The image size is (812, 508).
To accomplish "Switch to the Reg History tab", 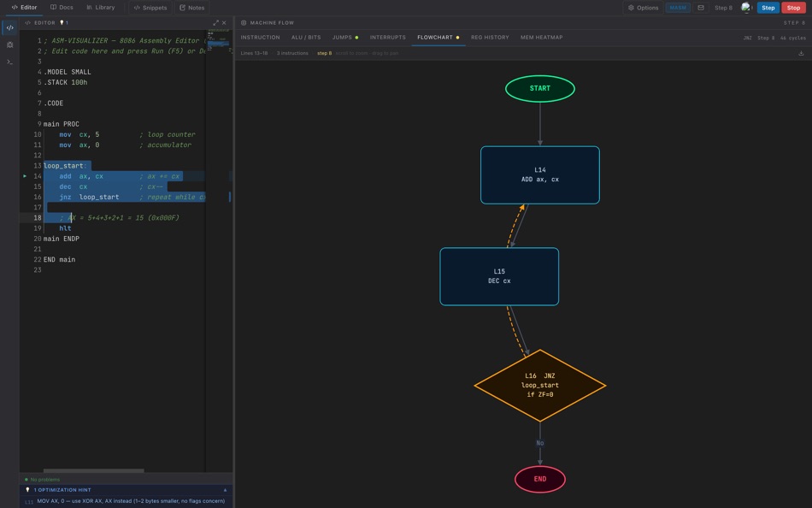I will pyautogui.click(x=490, y=38).
